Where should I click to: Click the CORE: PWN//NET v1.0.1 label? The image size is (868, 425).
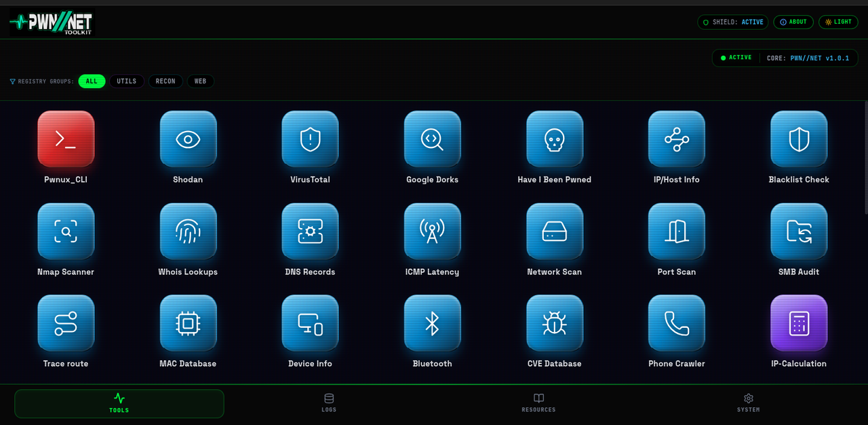[x=808, y=58]
